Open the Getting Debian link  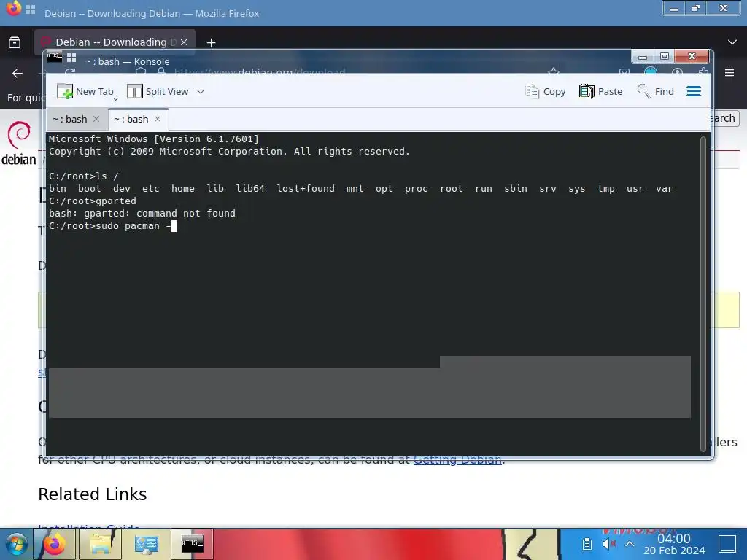[457, 460]
